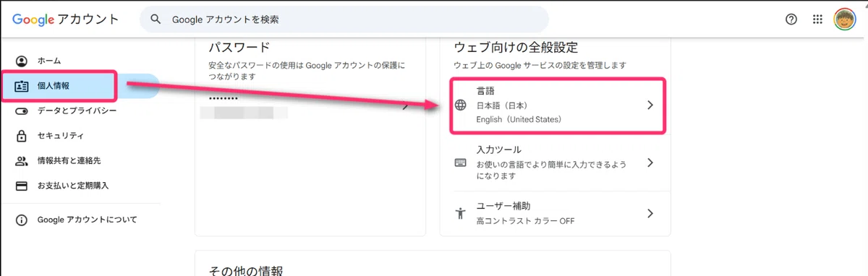The height and width of the screenshot is (276, 868).
Task: Click the search magnifier icon
Action: pos(155,20)
